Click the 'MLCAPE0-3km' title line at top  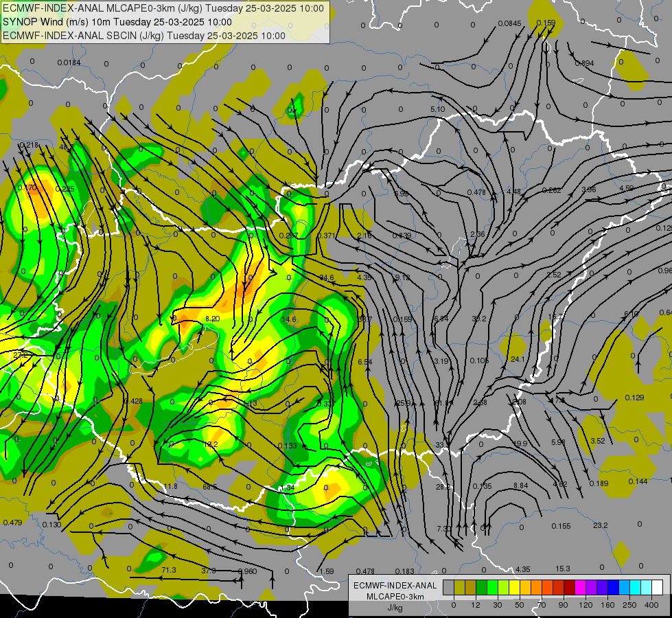[163, 8]
